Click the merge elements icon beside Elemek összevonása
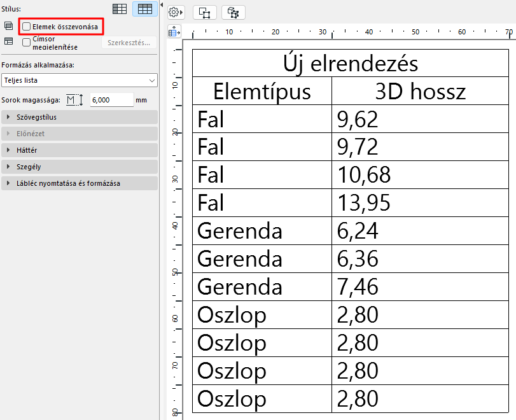 pyautogui.click(x=8, y=25)
